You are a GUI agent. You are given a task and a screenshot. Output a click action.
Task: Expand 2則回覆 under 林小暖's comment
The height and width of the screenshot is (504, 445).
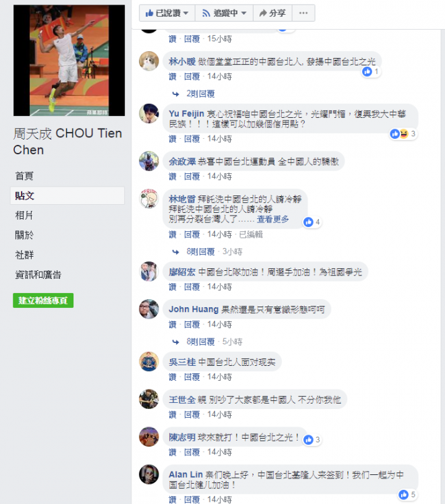point(200,94)
